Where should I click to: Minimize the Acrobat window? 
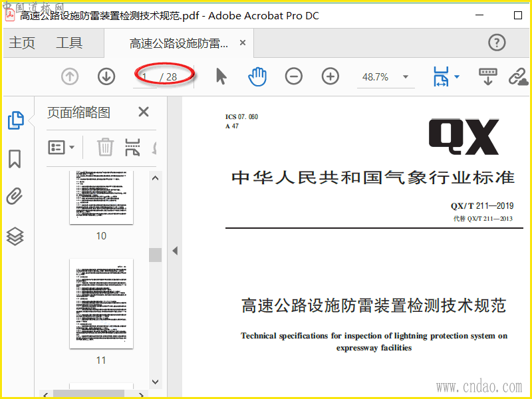[x=479, y=15]
